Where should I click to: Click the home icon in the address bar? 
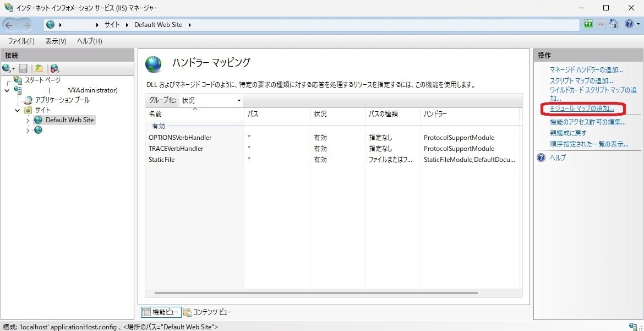pyautogui.click(x=613, y=24)
